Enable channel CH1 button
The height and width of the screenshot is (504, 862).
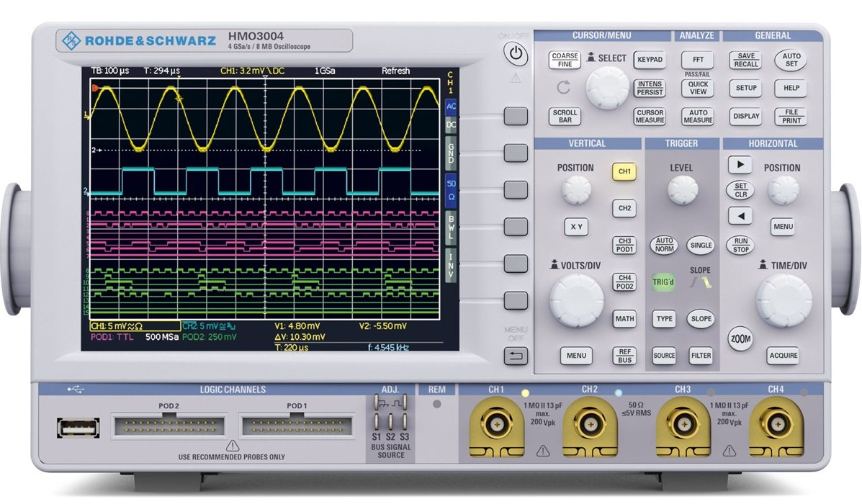click(624, 171)
